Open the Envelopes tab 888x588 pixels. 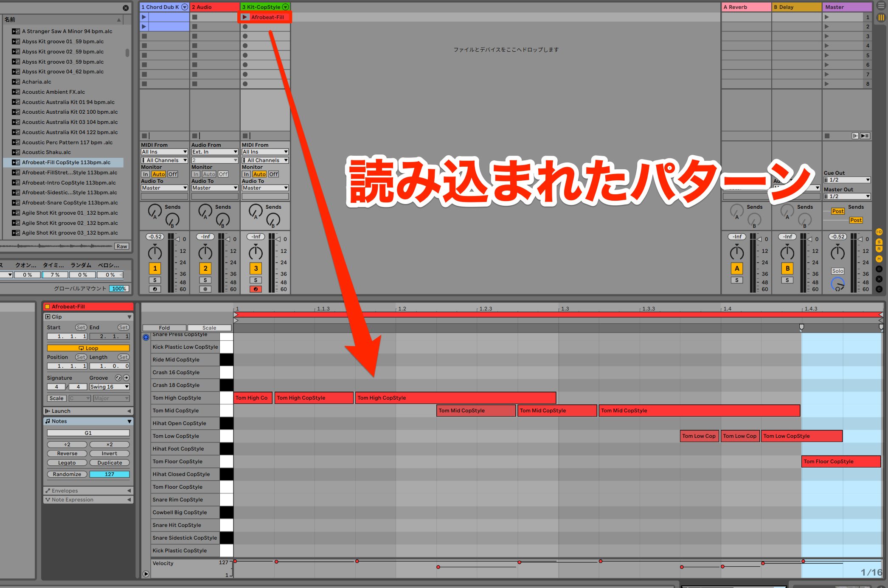pos(88,491)
